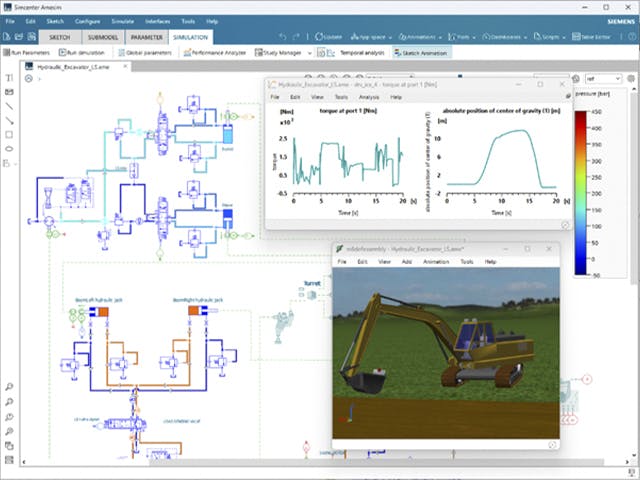Close the Hydraulic_Excavator_LS.ame tab
Viewport: 640px width, 480px height.
tap(125, 66)
